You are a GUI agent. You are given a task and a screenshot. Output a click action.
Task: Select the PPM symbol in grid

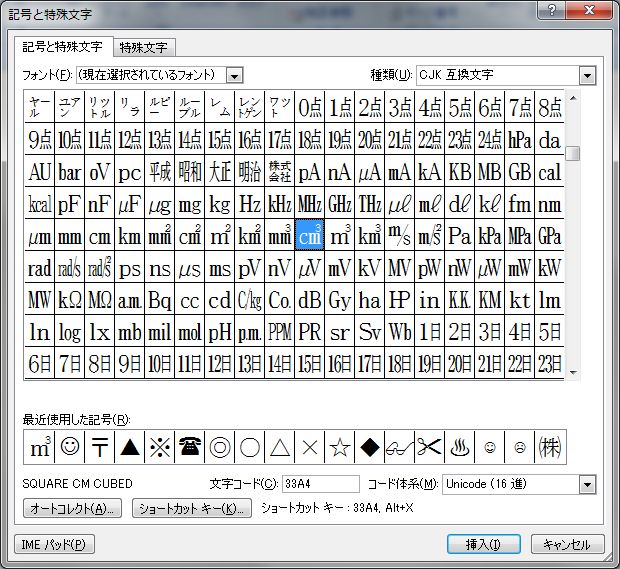[280, 332]
